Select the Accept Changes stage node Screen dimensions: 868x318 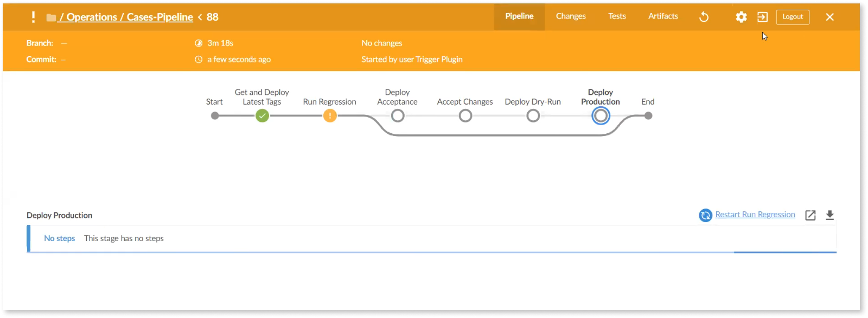click(x=465, y=116)
